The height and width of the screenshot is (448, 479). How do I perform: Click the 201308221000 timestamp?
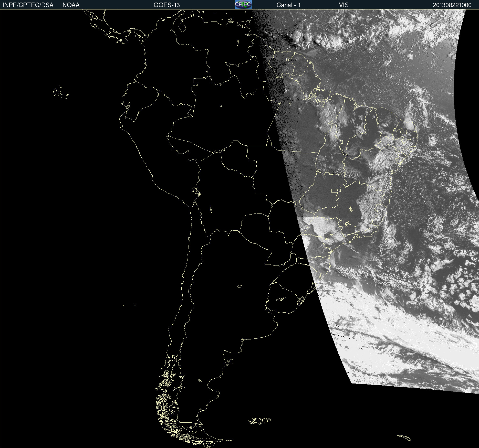click(x=452, y=5)
